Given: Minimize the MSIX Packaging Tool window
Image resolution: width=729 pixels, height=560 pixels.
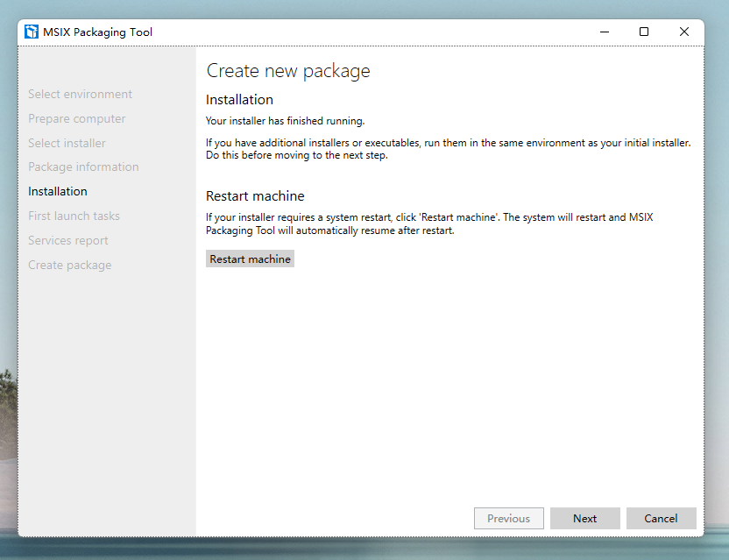Looking at the screenshot, I should point(605,32).
